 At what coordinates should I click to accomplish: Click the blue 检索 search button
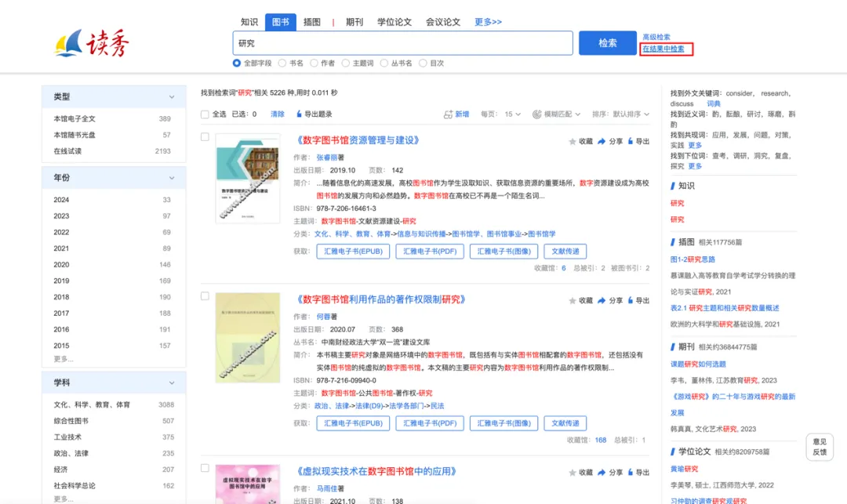point(608,43)
